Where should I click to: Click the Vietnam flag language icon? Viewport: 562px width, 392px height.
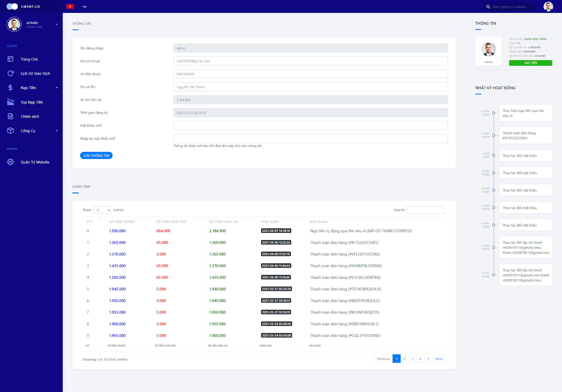coord(70,7)
